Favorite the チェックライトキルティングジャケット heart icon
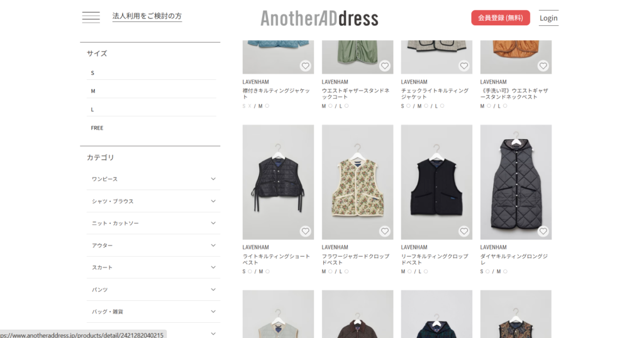644x338 pixels. pos(464,66)
